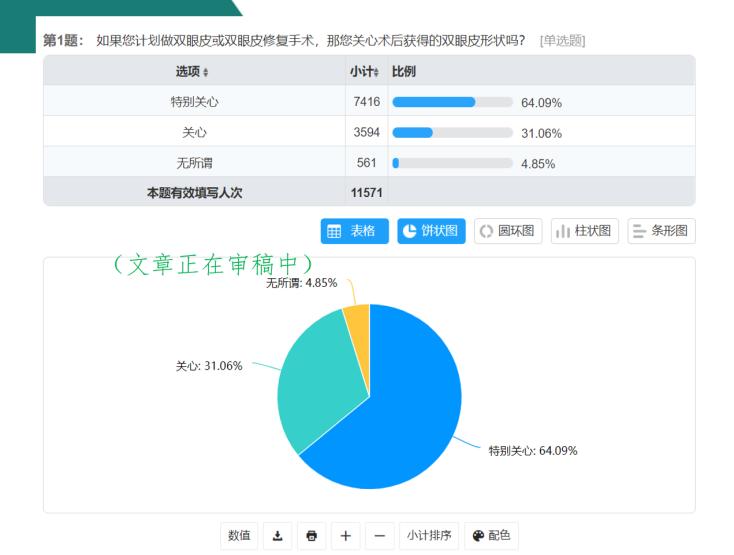Click the 4.85% progress bar
The image size is (734, 555).
(452, 163)
